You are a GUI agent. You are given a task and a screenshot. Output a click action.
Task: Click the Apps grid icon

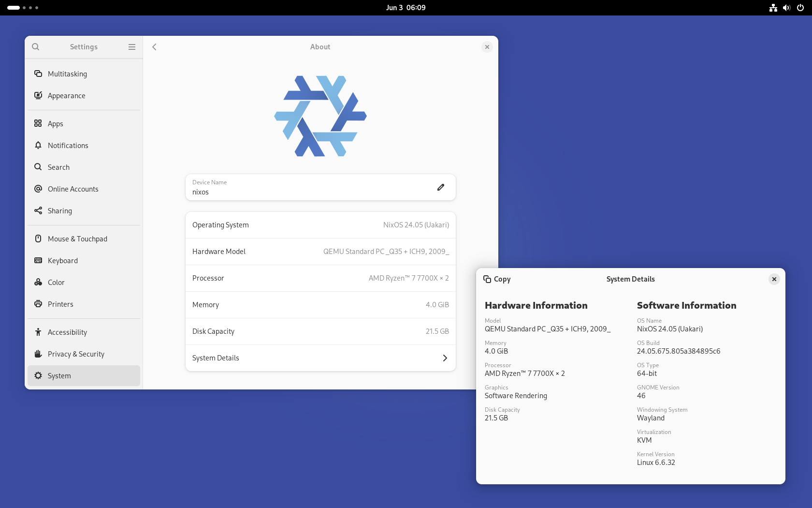[x=38, y=123]
